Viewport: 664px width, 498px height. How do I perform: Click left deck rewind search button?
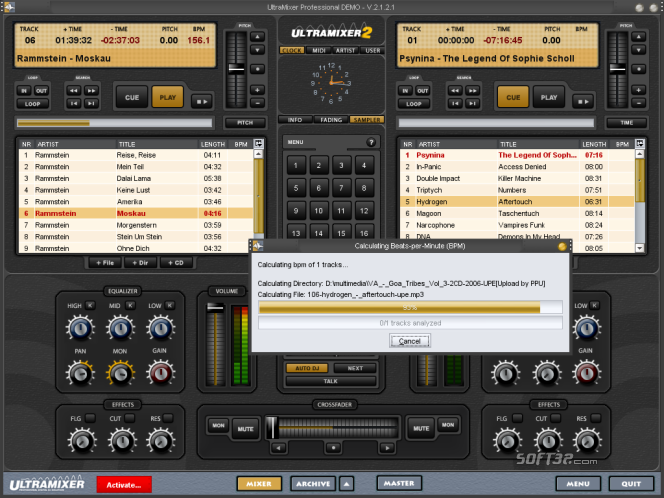[x=74, y=91]
